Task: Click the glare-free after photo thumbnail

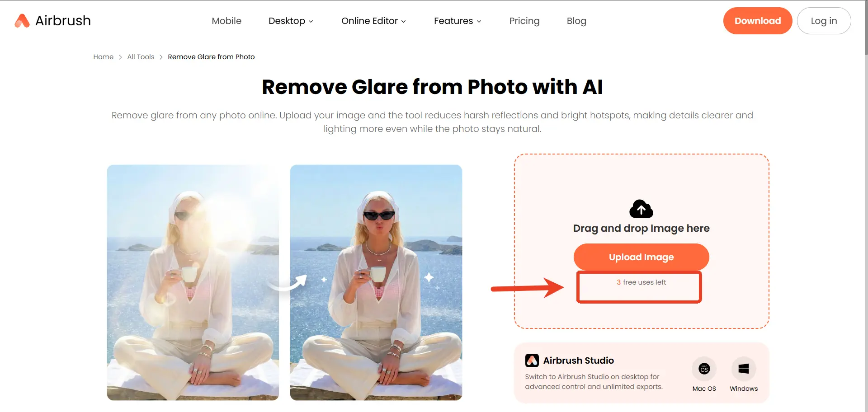Action: pos(376,282)
